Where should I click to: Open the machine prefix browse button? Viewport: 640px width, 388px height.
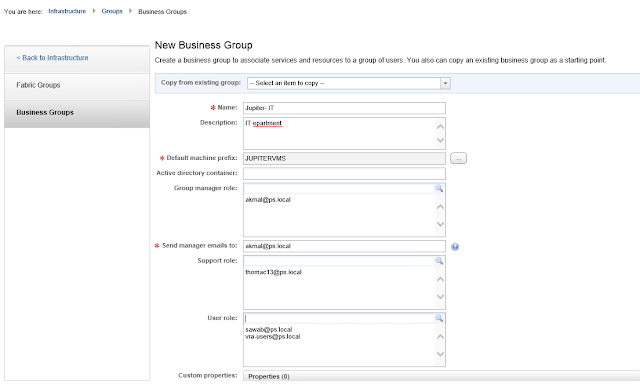458,158
